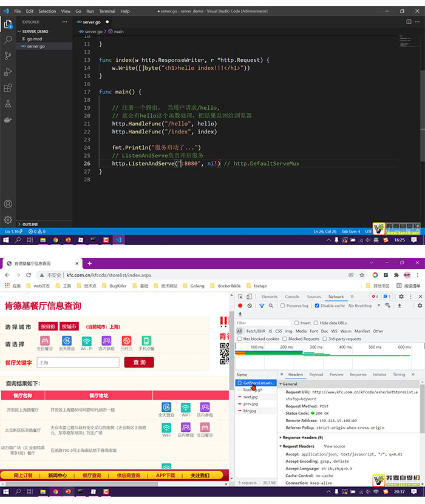Open the Manage gear in VS Code
The width and height of the screenshot is (425, 504).
click(x=8, y=220)
